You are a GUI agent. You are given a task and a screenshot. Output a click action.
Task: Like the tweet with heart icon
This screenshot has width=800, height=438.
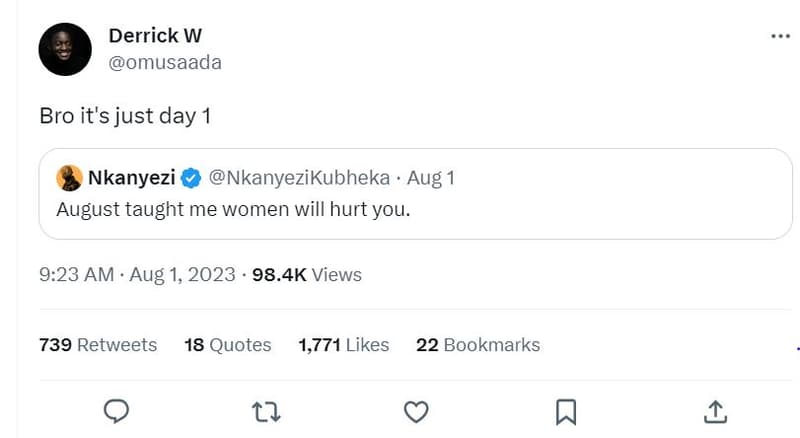click(415, 411)
